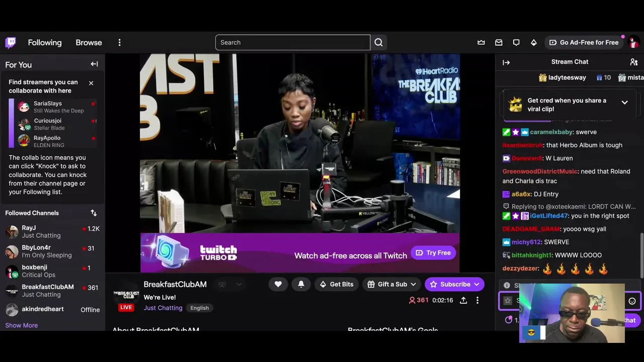The height and width of the screenshot is (362, 644).
Task: Open BreakfastClubAM in followed channels
Action: 52,291
